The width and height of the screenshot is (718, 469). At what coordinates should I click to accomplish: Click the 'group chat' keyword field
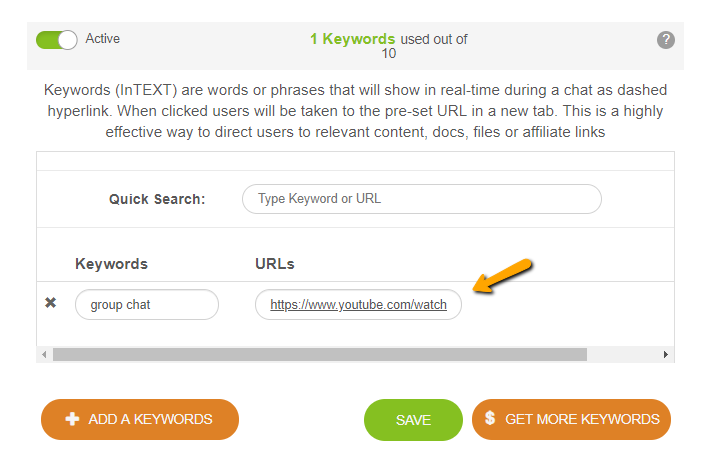[x=146, y=305]
